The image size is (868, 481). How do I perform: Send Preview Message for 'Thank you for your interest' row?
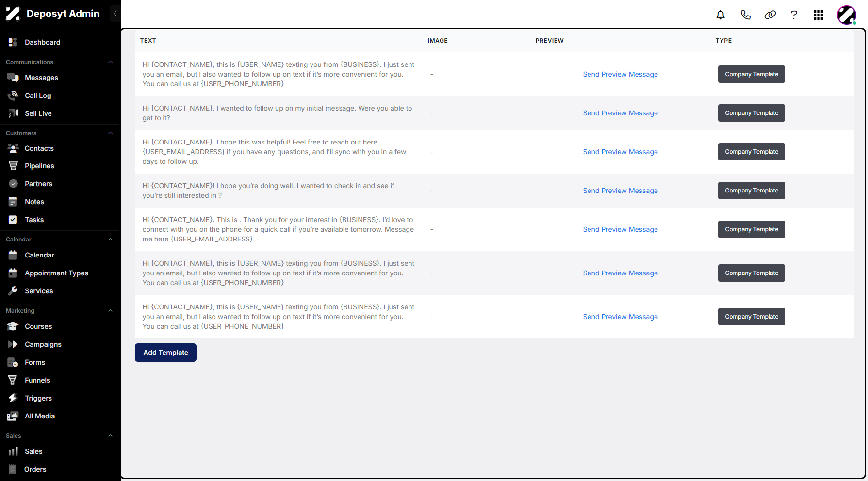(620, 229)
